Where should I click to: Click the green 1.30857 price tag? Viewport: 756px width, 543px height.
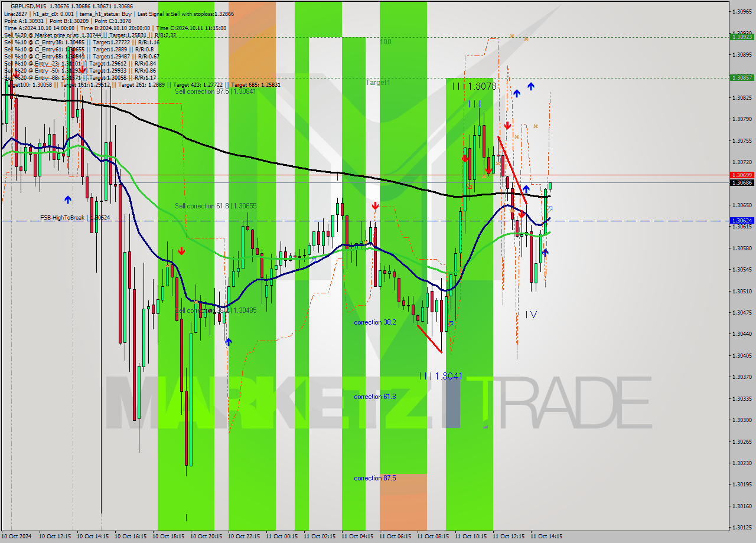coord(742,77)
